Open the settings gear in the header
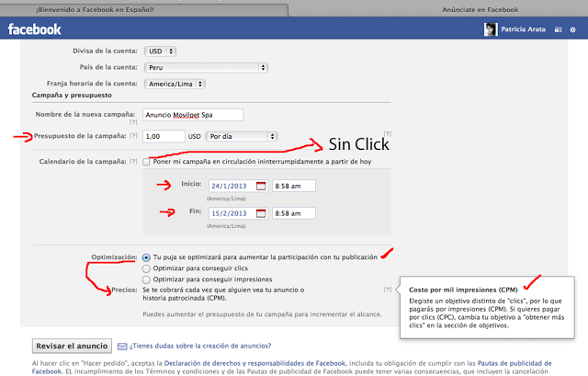588x376 pixels. click(572, 29)
